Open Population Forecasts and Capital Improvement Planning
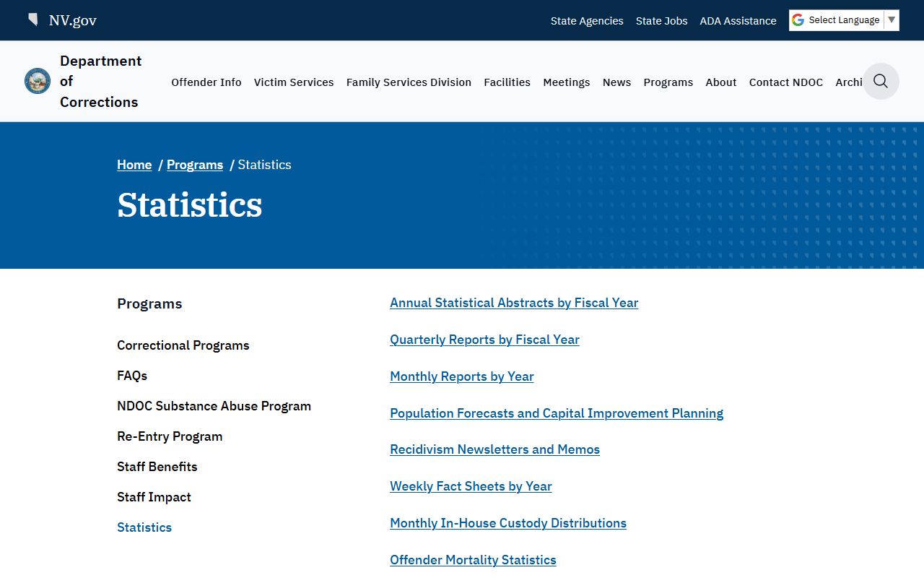Viewport: 924px width, 578px height. [557, 413]
